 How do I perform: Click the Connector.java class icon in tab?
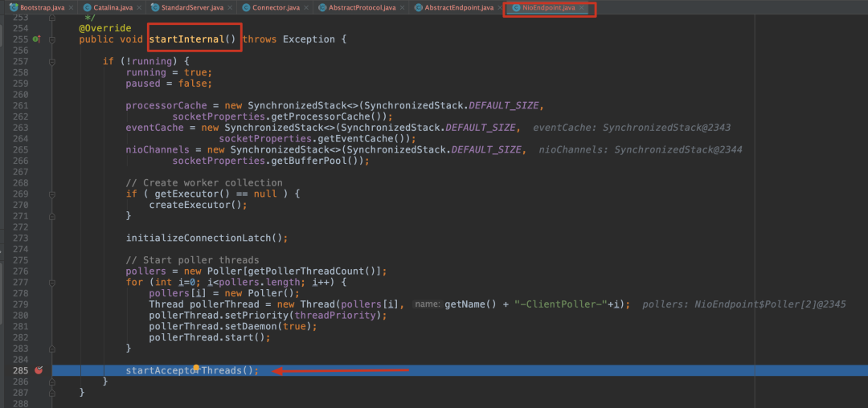pos(246,7)
